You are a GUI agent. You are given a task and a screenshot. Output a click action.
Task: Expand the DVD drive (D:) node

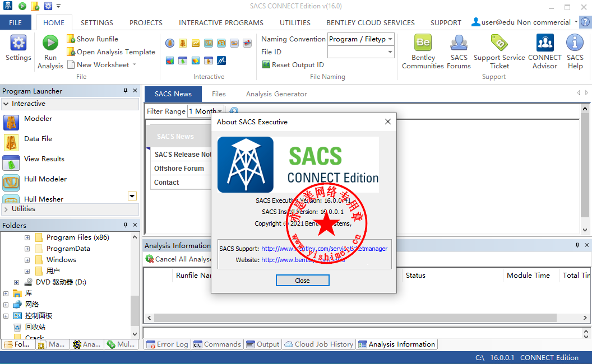(x=17, y=282)
